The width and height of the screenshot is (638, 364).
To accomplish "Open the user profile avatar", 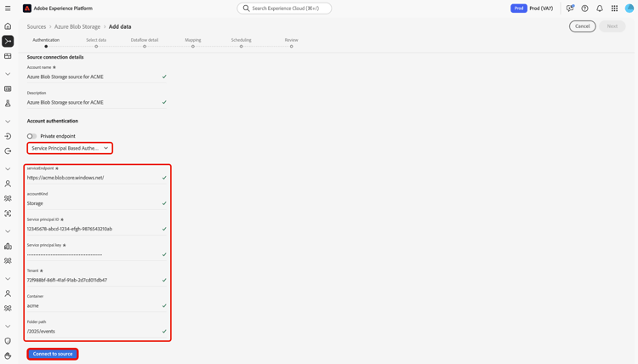I will tap(629, 9).
